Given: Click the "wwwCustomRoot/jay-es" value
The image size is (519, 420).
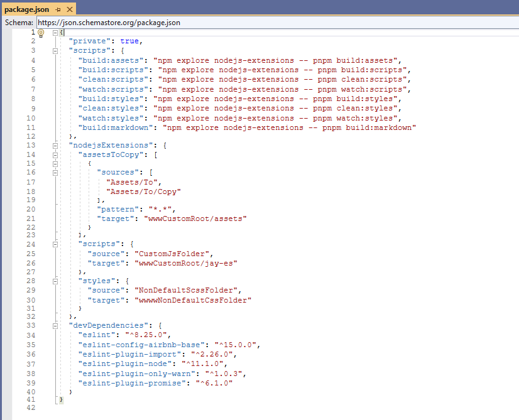Looking at the screenshot, I should [x=186, y=264].
